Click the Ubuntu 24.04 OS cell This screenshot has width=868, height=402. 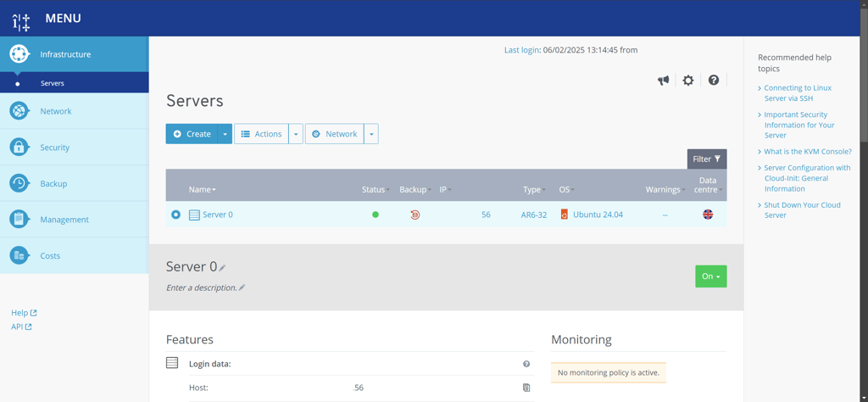(598, 215)
